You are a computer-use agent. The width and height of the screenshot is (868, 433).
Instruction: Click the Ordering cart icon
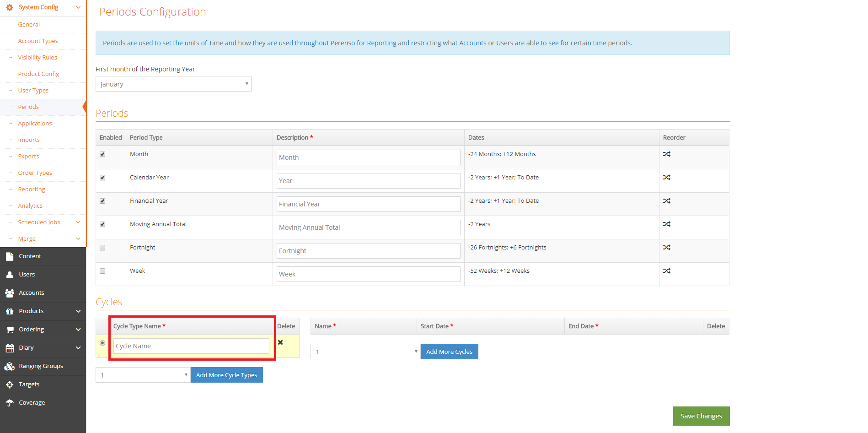pos(10,330)
